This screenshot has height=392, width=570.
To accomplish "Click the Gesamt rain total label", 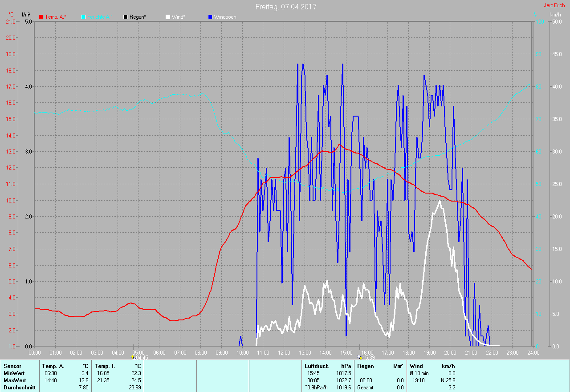I will point(366,388).
